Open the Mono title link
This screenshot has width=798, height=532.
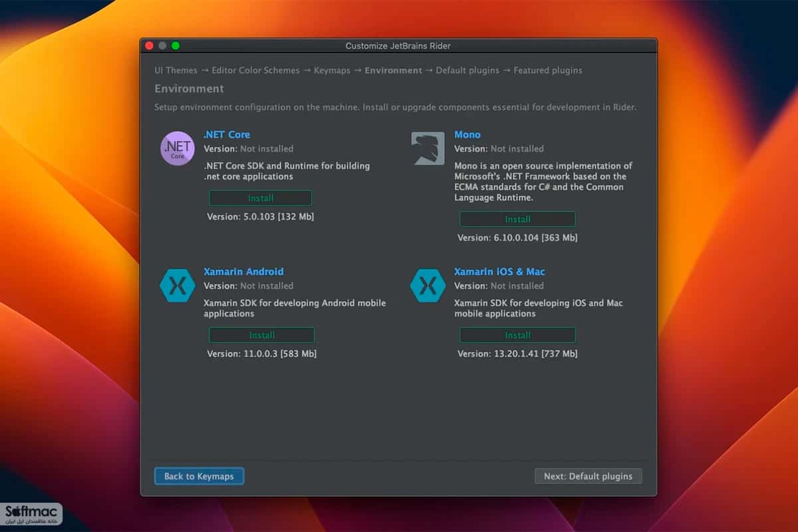(467, 134)
